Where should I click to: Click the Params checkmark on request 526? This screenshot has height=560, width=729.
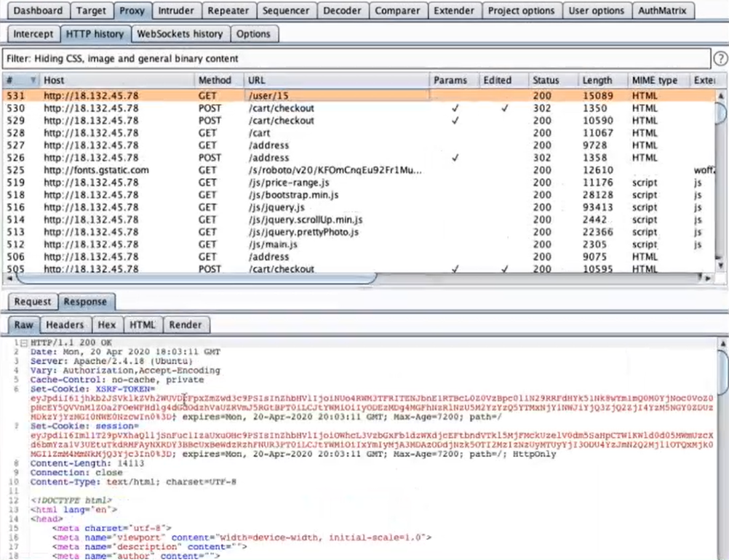pyautogui.click(x=455, y=158)
